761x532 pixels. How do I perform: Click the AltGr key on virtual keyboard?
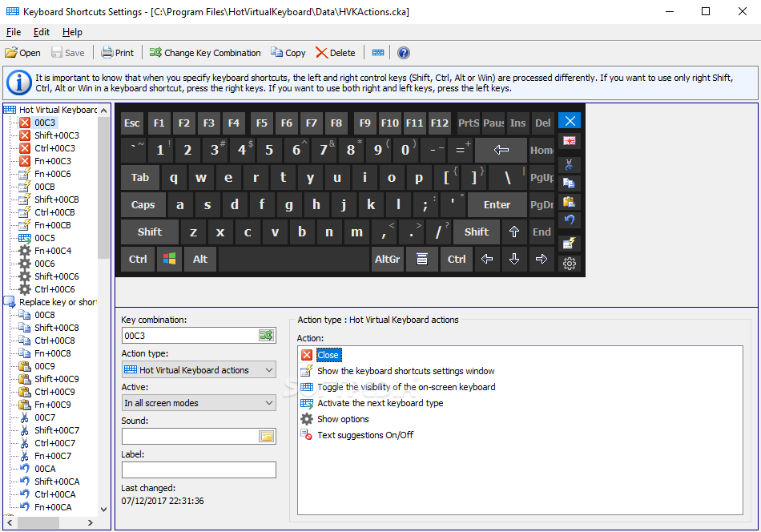(387, 260)
